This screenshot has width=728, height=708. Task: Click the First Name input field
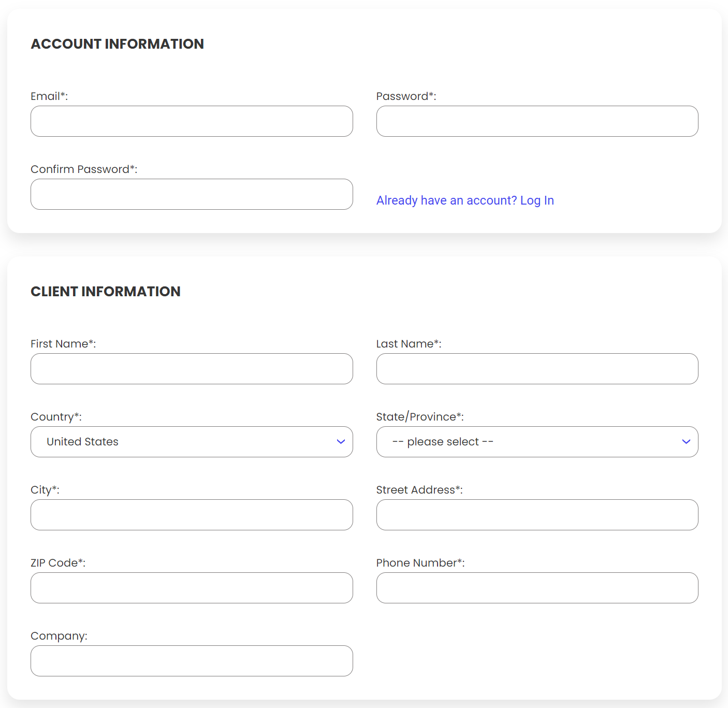192,369
